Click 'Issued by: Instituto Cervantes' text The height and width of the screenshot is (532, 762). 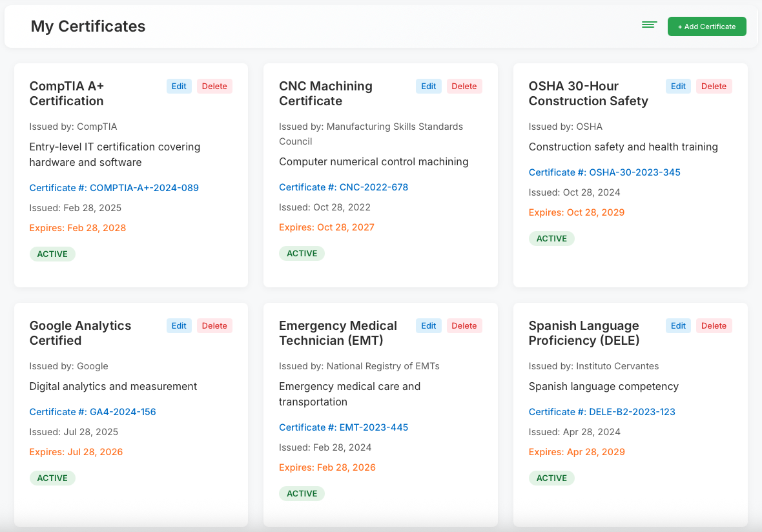coord(594,366)
